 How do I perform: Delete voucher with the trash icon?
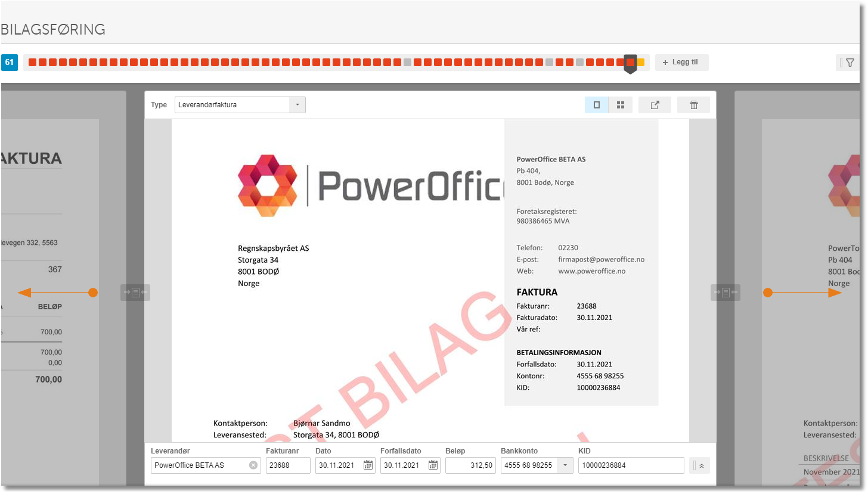pos(693,105)
